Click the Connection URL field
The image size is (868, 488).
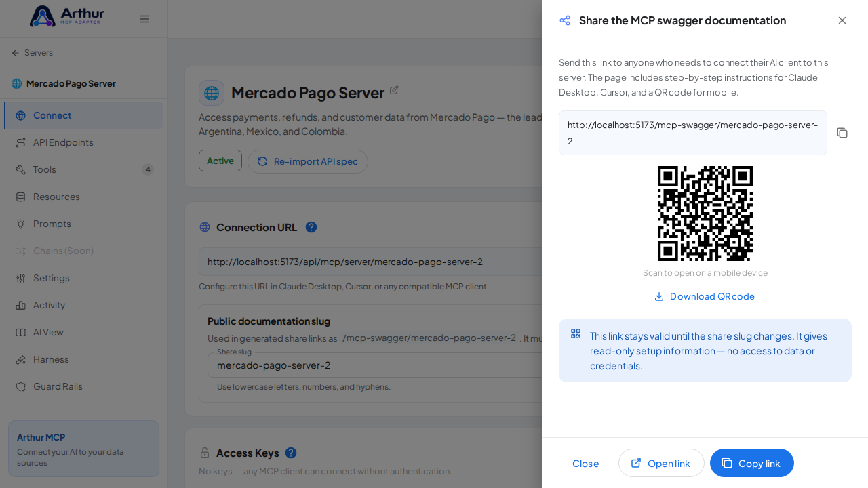coord(371,262)
